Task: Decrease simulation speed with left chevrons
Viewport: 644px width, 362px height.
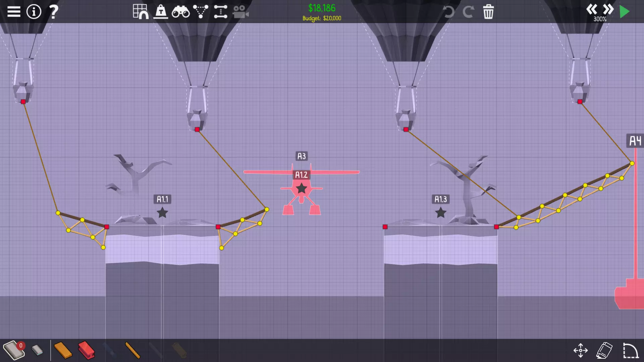Action: [x=591, y=9]
